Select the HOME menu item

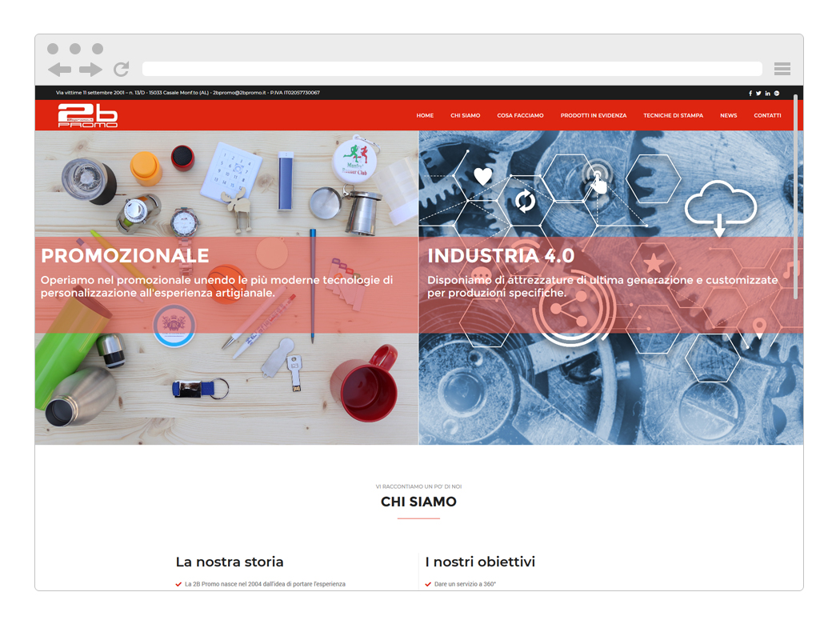(425, 116)
